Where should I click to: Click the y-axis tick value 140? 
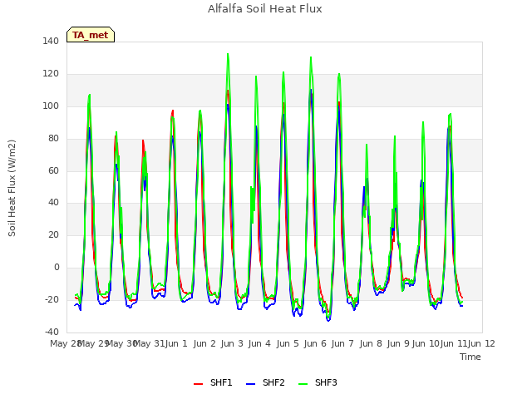[51, 42]
